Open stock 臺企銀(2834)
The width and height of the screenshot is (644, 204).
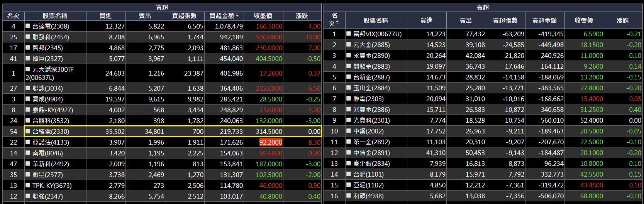click(x=371, y=164)
